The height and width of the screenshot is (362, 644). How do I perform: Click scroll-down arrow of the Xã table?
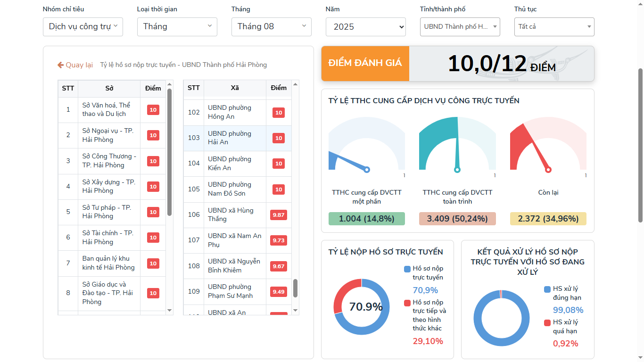coord(296,310)
